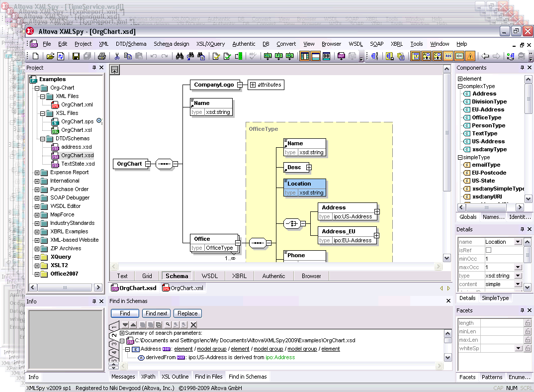Click the DB toolbar icon
534x392 pixels.
(x=327, y=56)
